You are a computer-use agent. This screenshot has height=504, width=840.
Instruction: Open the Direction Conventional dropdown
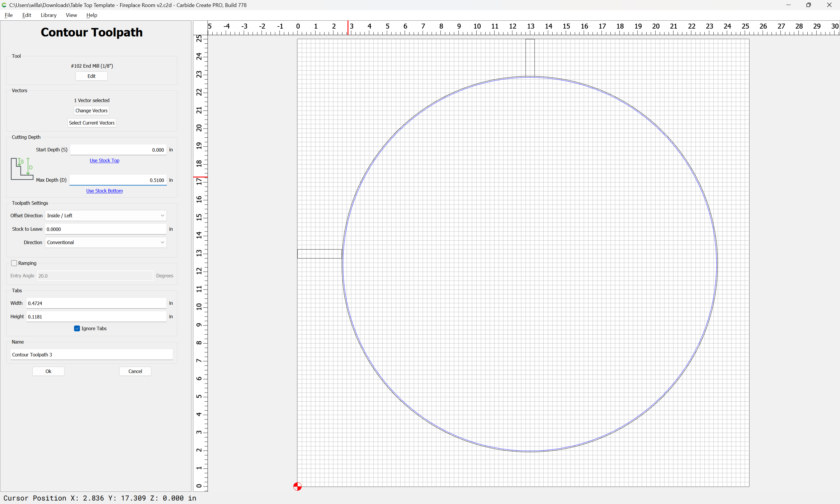[106, 242]
